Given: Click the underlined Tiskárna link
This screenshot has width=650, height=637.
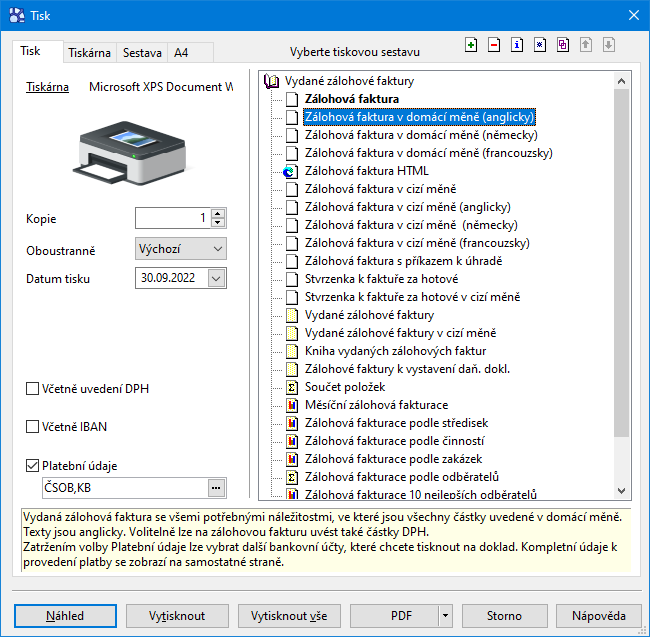Looking at the screenshot, I should coord(47,87).
